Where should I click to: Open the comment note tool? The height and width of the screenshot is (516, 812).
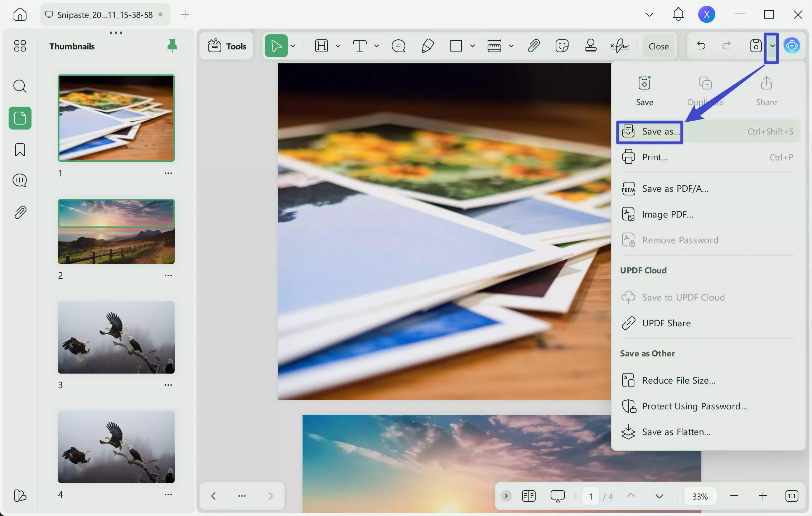pos(398,46)
